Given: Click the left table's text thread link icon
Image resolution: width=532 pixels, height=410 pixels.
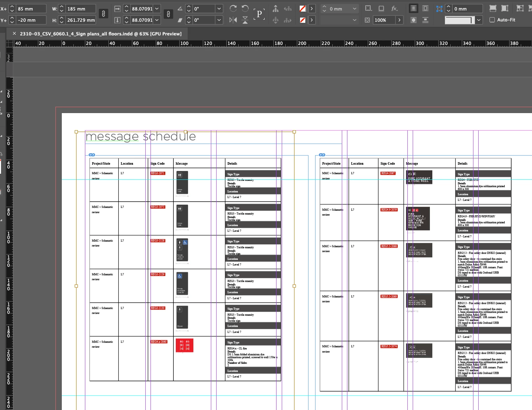Looking at the screenshot, I should coord(92,155).
